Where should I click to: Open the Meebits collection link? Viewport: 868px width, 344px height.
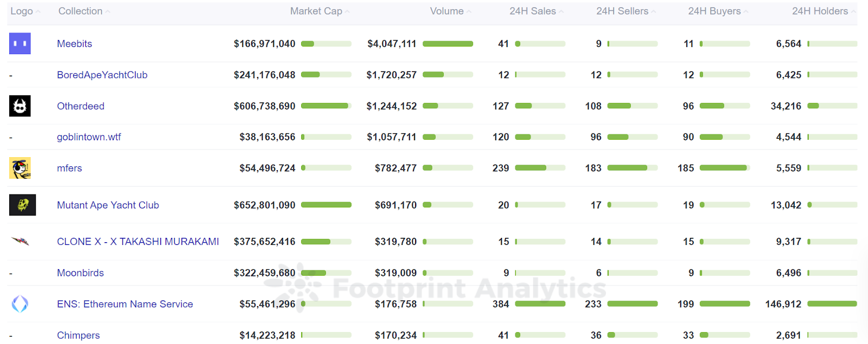pyautogui.click(x=74, y=43)
